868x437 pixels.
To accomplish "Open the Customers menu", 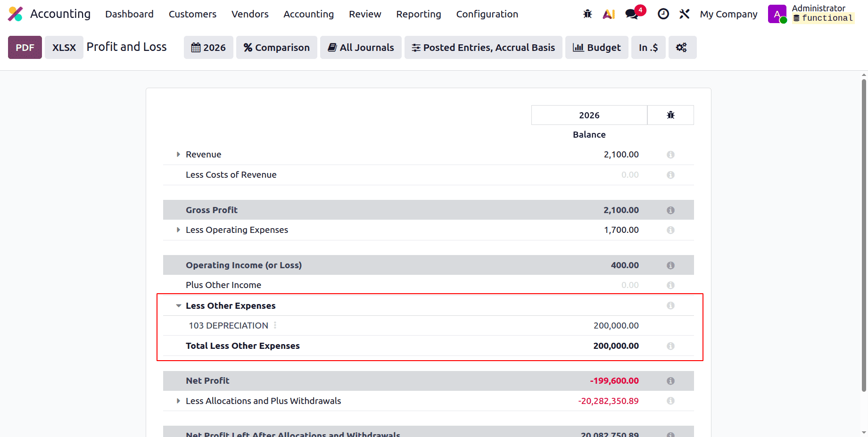I will tap(192, 14).
